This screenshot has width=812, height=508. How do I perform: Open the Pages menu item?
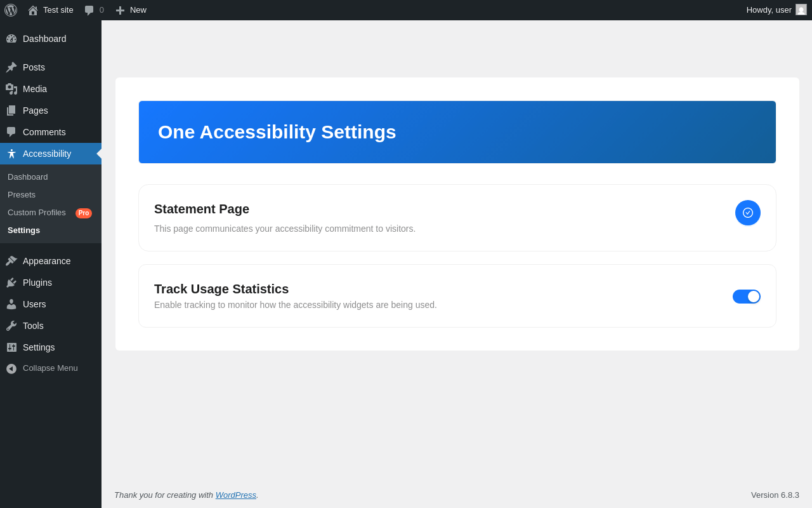pos(51,110)
